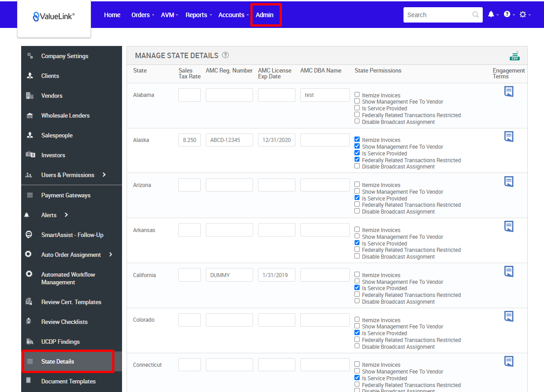This screenshot has width=544, height=392.
Task: Disable Is Service Provided for Arizona
Action: (357, 197)
